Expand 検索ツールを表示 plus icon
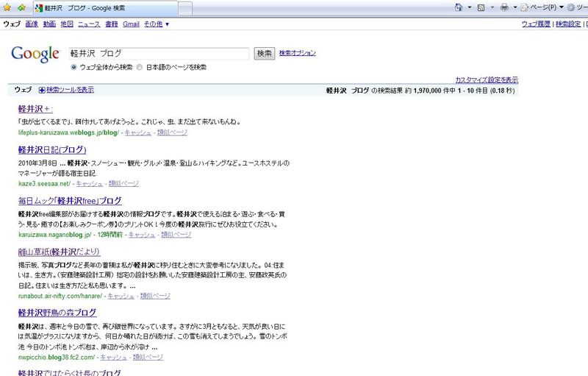 (x=42, y=90)
